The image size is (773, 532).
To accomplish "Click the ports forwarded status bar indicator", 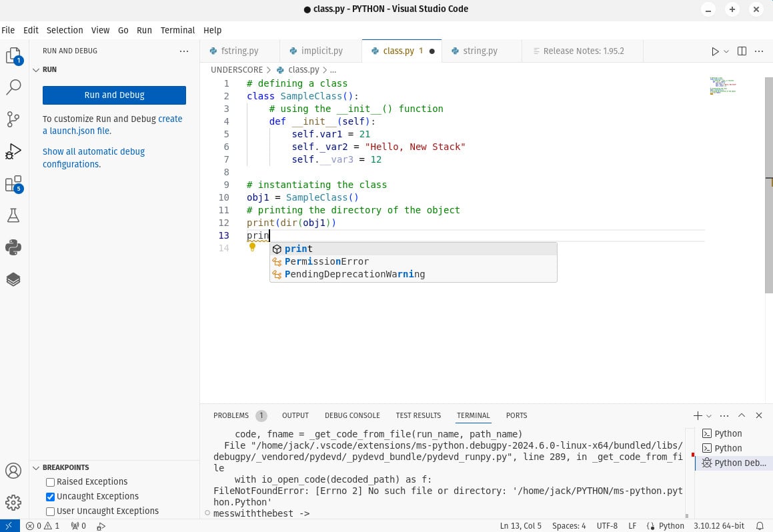I will pos(79,525).
